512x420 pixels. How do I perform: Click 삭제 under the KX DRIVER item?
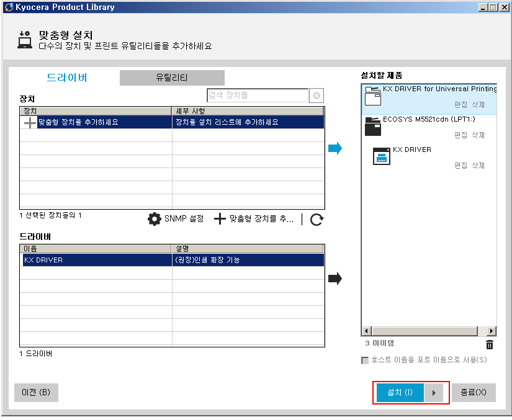[478, 166]
